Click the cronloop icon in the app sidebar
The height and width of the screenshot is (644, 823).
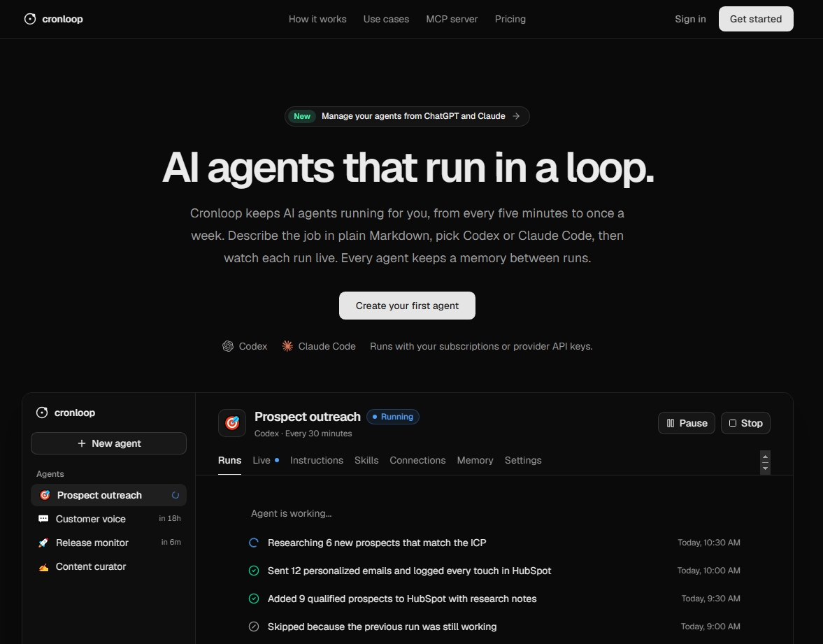(x=41, y=413)
